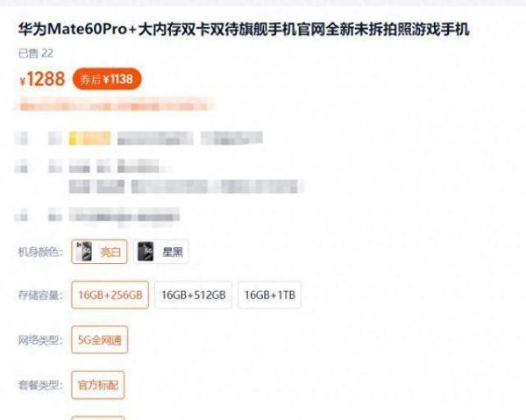Select the 官方标配 package type

pos(98,385)
